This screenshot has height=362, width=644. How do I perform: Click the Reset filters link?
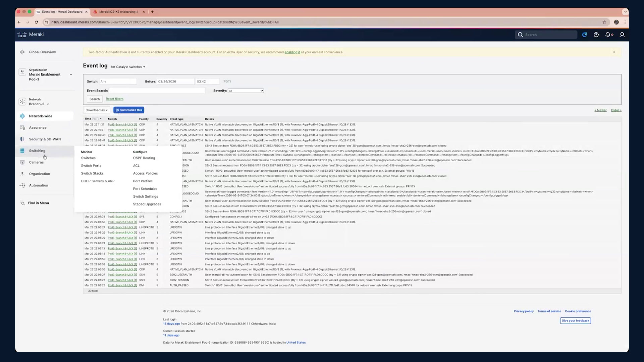[x=114, y=99]
